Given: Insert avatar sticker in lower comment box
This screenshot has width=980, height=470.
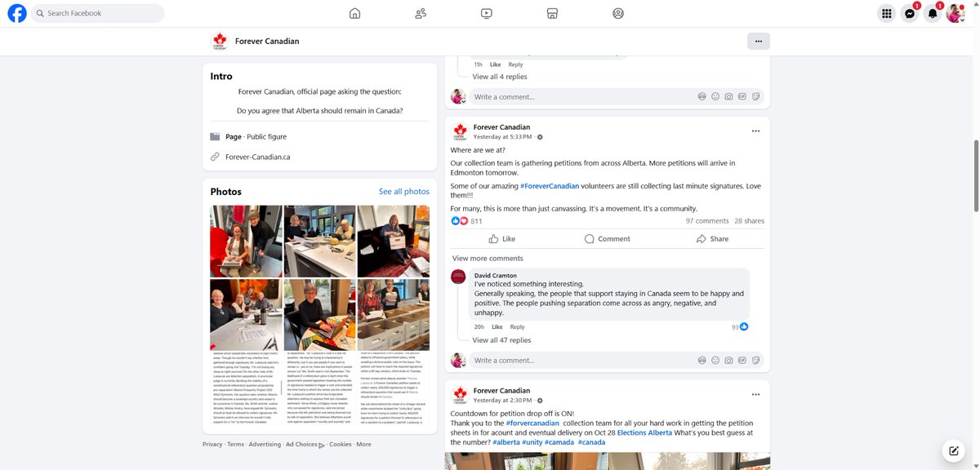Looking at the screenshot, I should pos(702,361).
